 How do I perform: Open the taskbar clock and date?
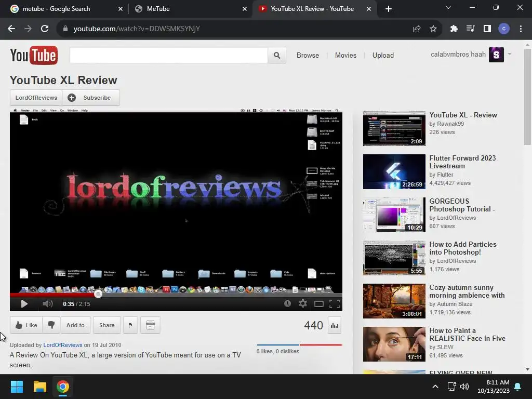coord(494,387)
